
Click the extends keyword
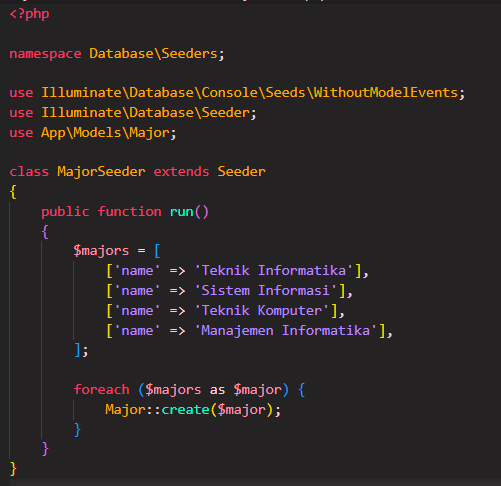click(181, 172)
